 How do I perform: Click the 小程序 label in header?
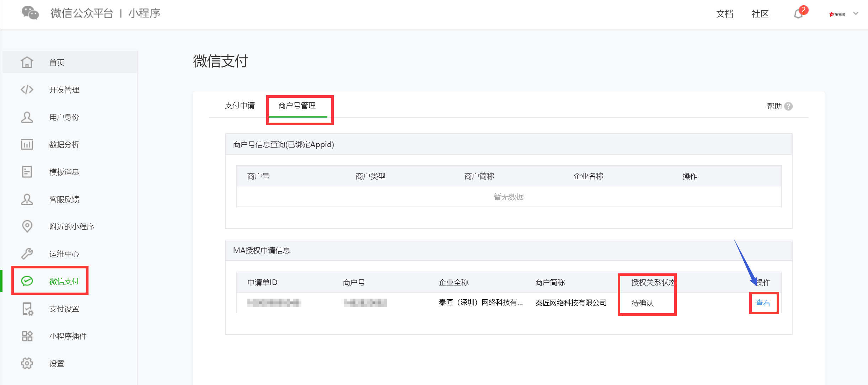coord(144,13)
